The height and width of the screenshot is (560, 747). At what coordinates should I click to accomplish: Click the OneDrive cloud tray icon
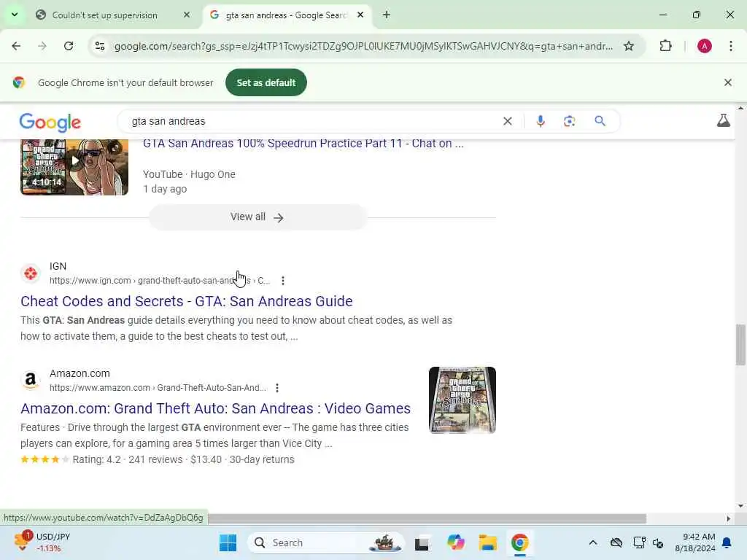616,542
